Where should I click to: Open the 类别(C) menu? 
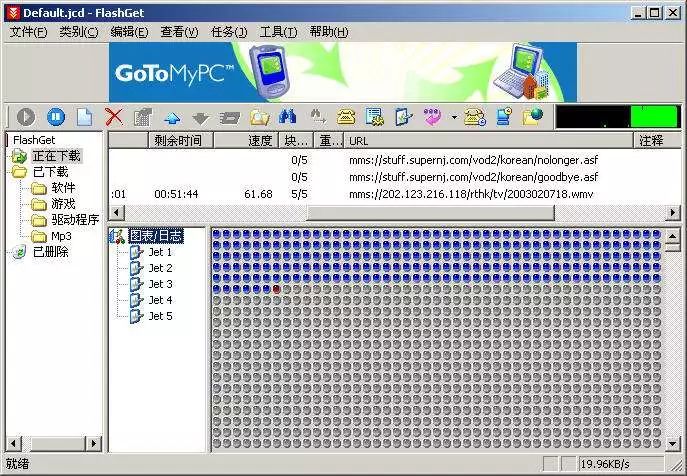coord(79,32)
